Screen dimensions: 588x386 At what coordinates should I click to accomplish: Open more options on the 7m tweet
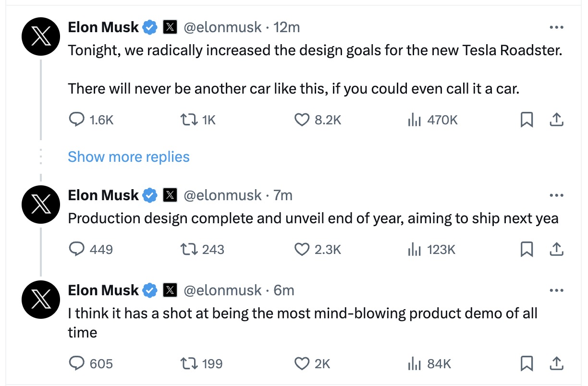point(556,195)
